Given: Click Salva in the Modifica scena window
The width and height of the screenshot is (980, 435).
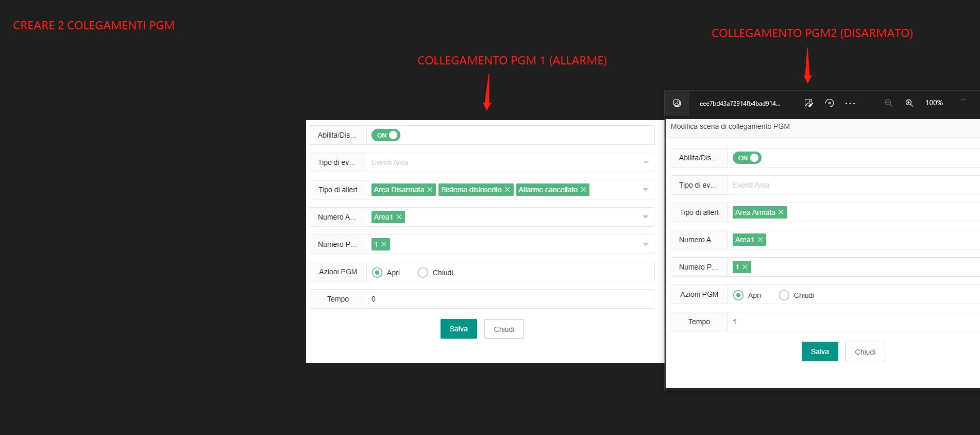Looking at the screenshot, I should [x=819, y=352].
